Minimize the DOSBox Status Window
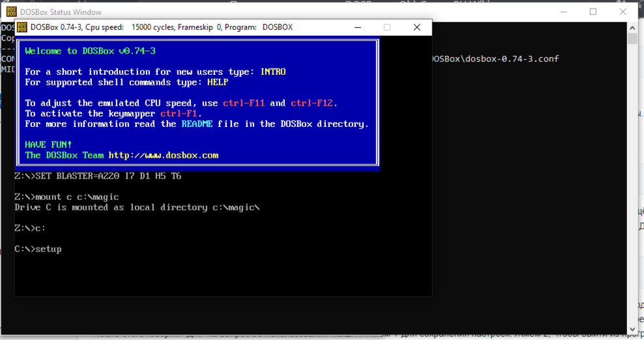This screenshot has width=644, height=340. [x=563, y=12]
